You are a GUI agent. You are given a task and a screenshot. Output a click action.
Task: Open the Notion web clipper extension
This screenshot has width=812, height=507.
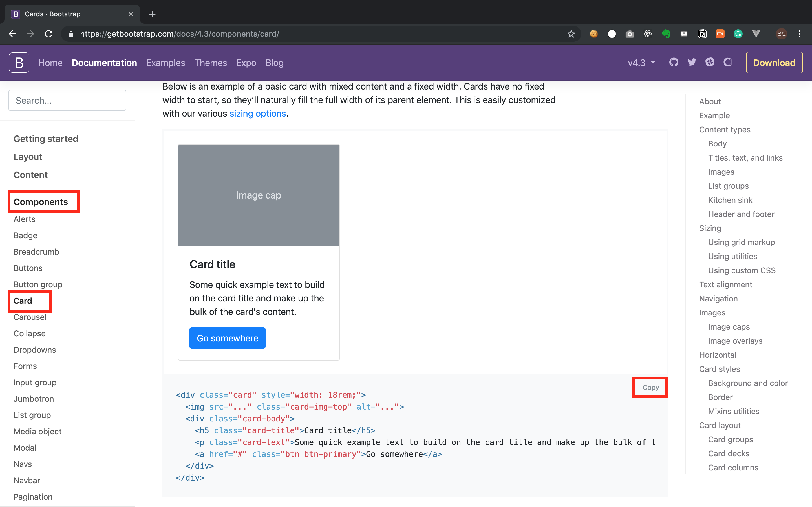(x=702, y=34)
